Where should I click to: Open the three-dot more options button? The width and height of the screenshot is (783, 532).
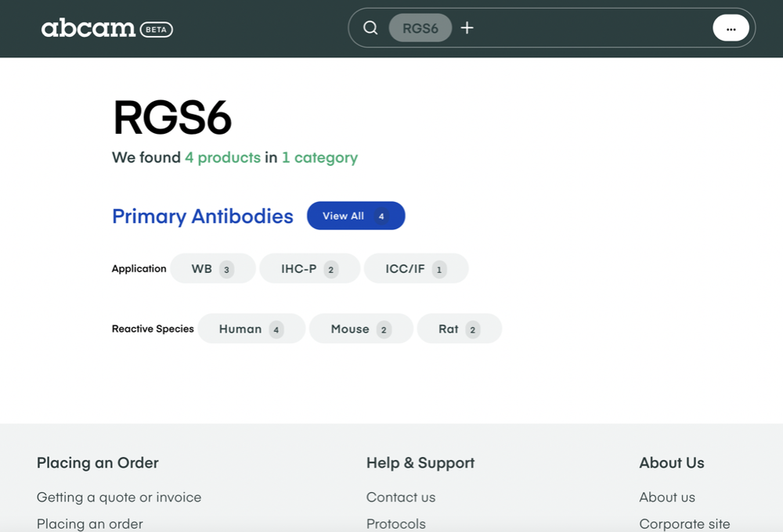731,28
